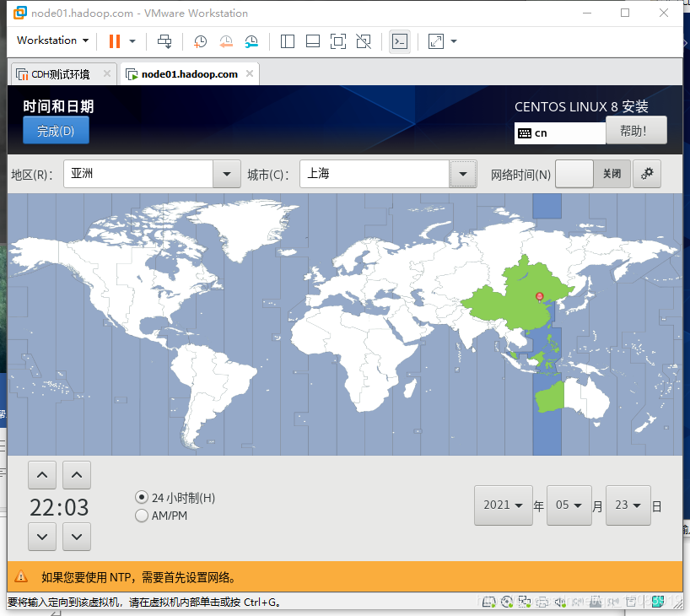Click the hard disk status bar icon

[x=489, y=601]
